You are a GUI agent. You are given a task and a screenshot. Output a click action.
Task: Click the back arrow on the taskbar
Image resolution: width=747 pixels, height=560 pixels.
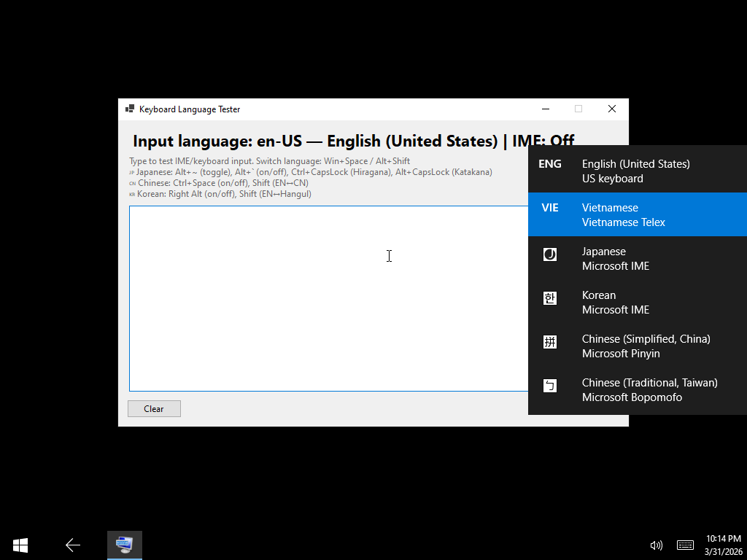click(x=72, y=545)
